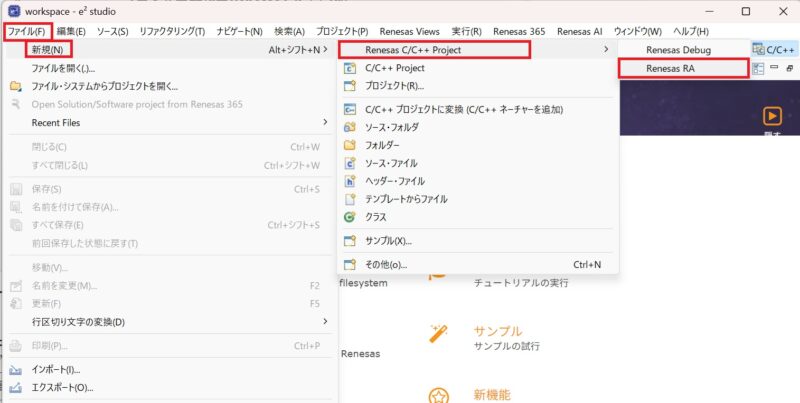
Task: Click the export icon beside エクスポート(O)
Action: coord(16,387)
